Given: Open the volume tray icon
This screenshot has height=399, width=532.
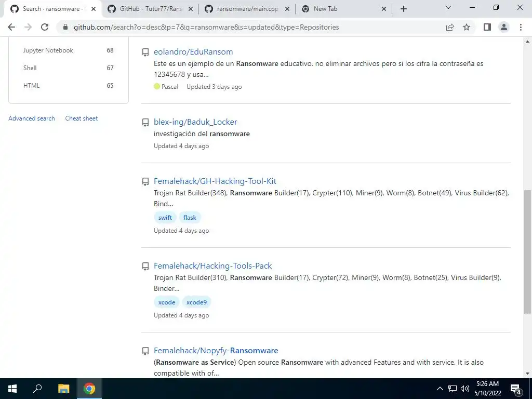Looking at the screenshot, I should point(465,389).
